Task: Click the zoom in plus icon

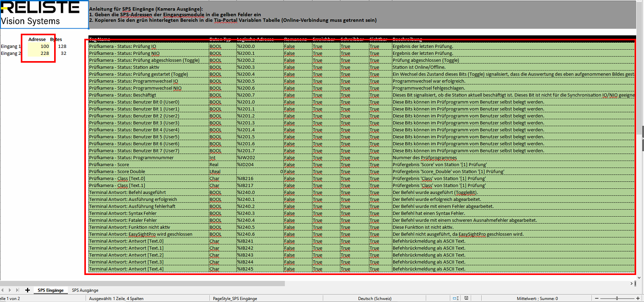Action: (638, 298)
